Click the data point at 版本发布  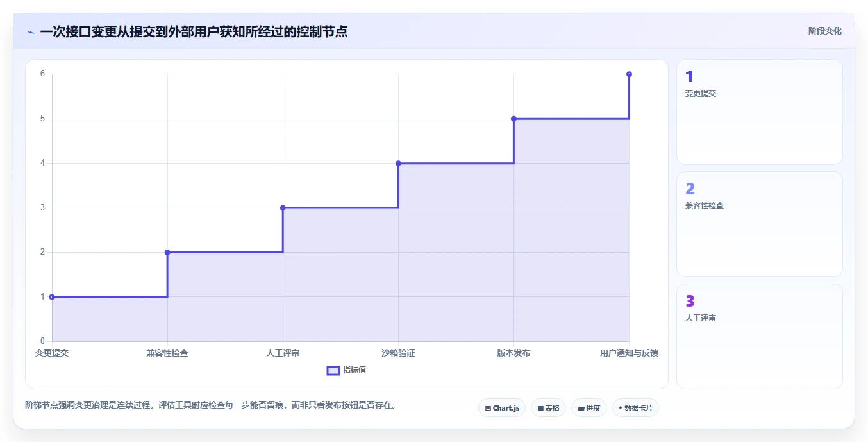pos(513,119)
